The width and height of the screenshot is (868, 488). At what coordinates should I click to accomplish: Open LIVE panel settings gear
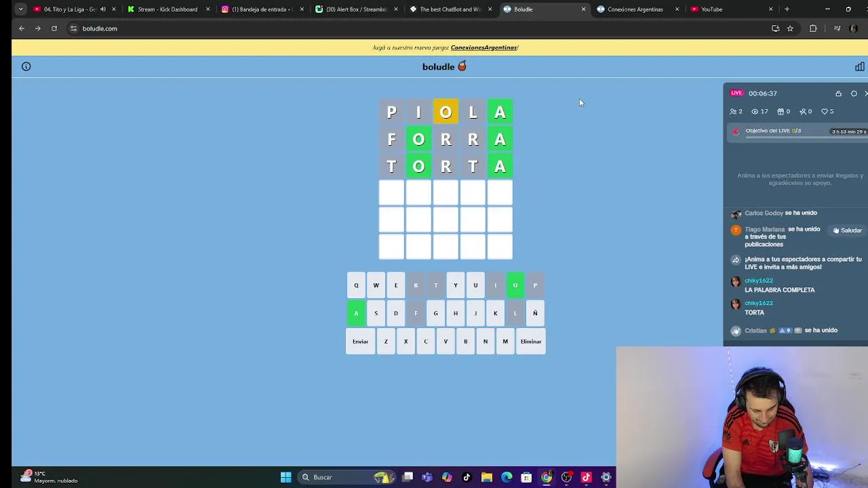[x=854, y=94]
